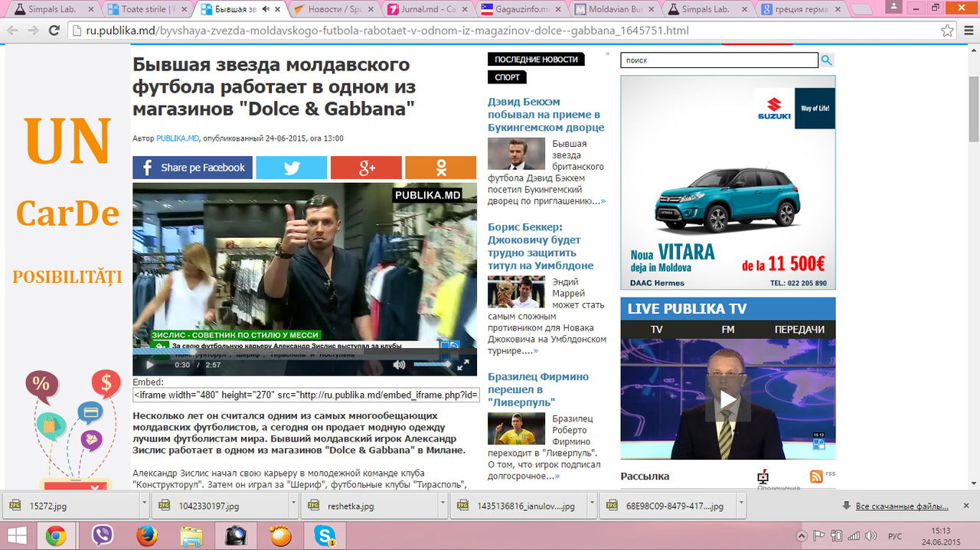980x550 pixels.
Task: Play the Live Publika TV stream
Action: coord(728,399)
